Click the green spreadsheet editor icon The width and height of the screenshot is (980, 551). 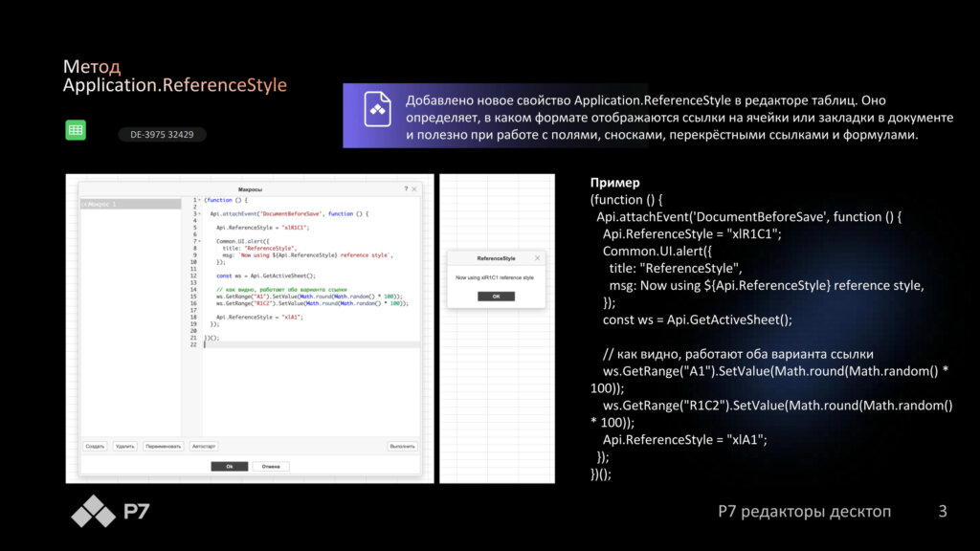click(76, 131)
